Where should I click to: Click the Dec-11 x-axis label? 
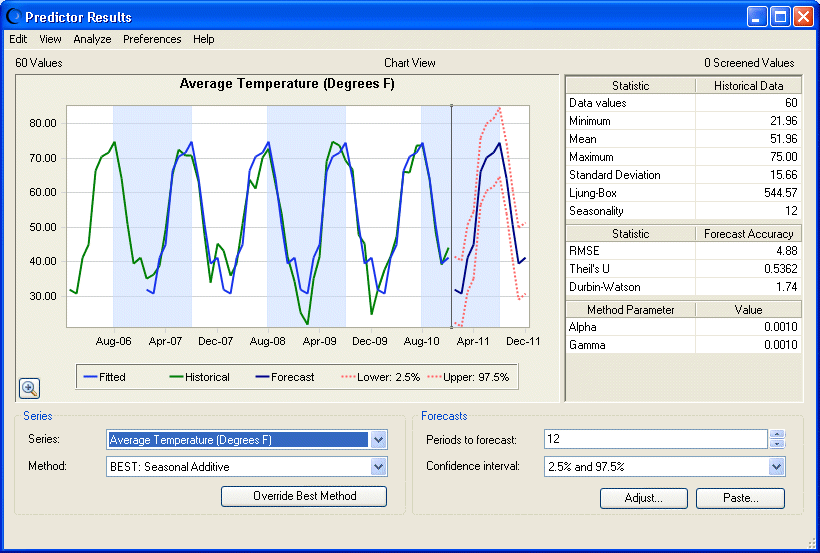(x=523, y=341)
